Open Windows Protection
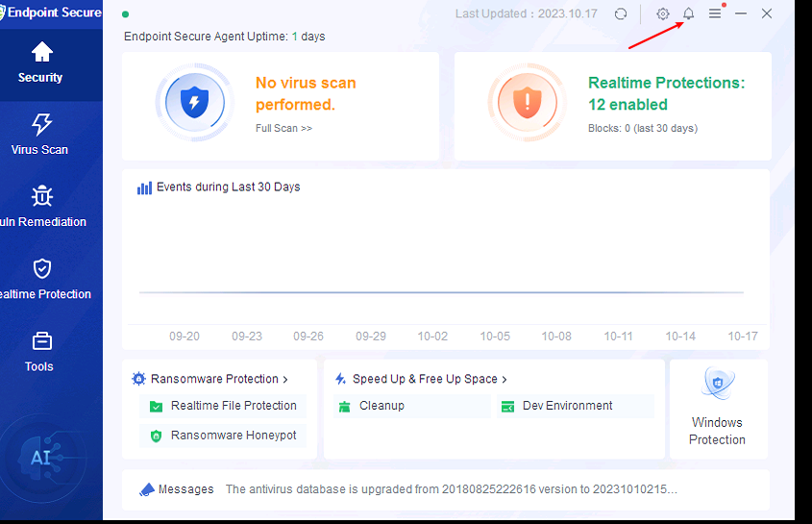The image size is (812, 524). 718,409
